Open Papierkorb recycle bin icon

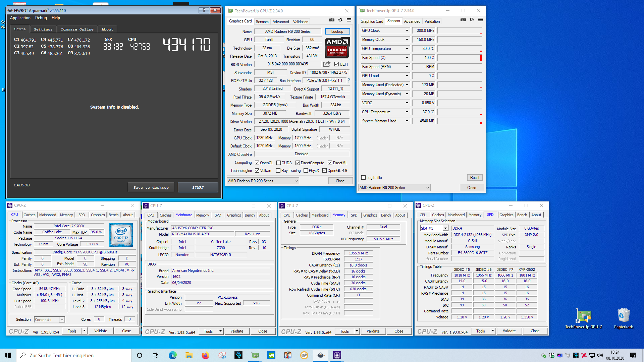click(x=624, y=319)
